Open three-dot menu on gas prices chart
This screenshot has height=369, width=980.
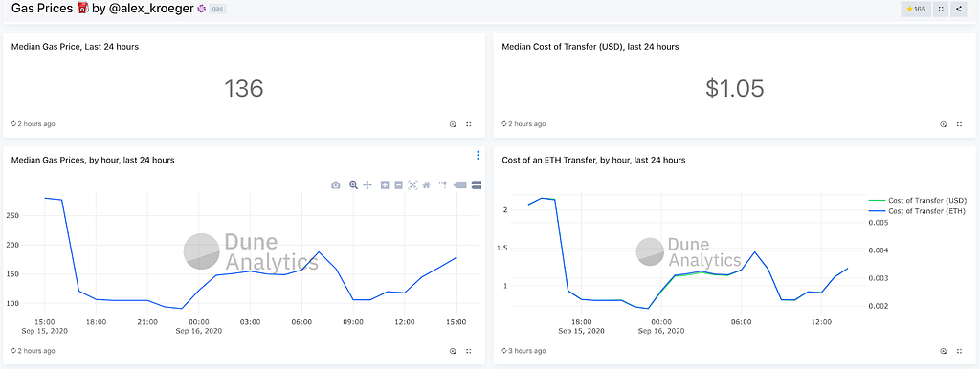pyautogui.click(x=479, y=155)
